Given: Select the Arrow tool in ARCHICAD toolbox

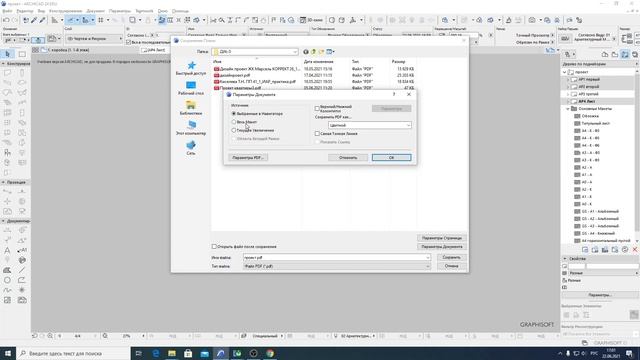Looking at the screenshot, I should [x=8, y=54].
